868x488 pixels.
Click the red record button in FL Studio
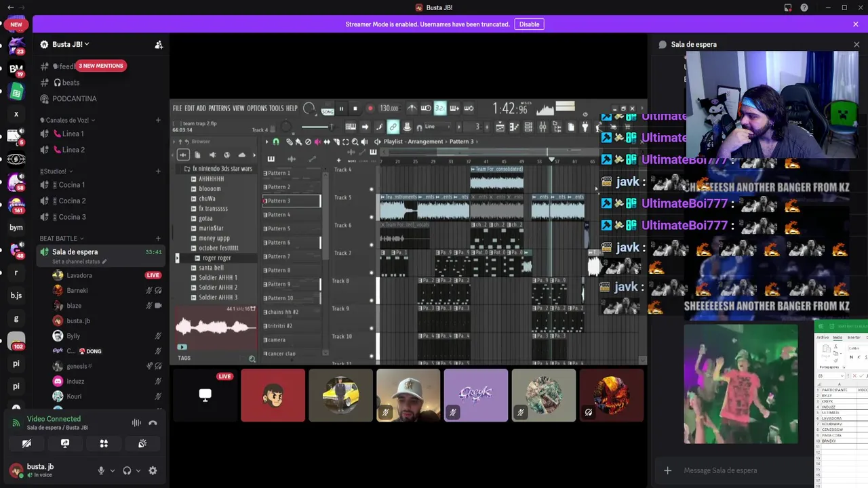(370, 108)
